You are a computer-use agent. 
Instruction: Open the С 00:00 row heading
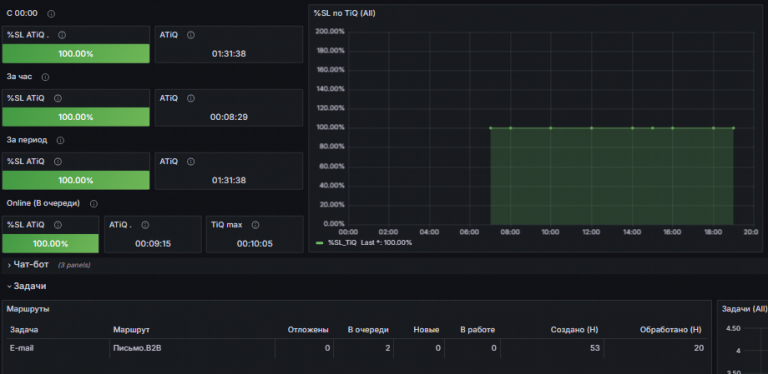pyautogui.click(x=22, y=14)
